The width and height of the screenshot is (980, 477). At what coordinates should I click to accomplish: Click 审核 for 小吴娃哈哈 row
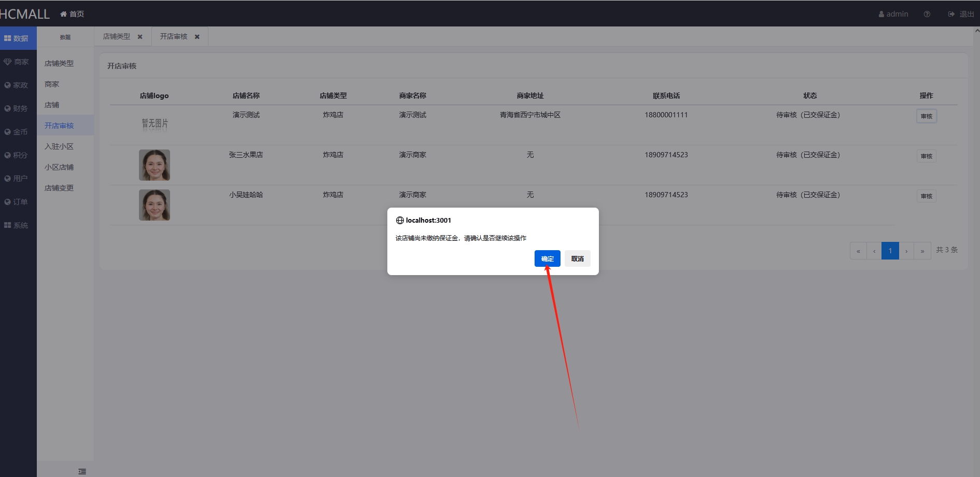(926, 196)
